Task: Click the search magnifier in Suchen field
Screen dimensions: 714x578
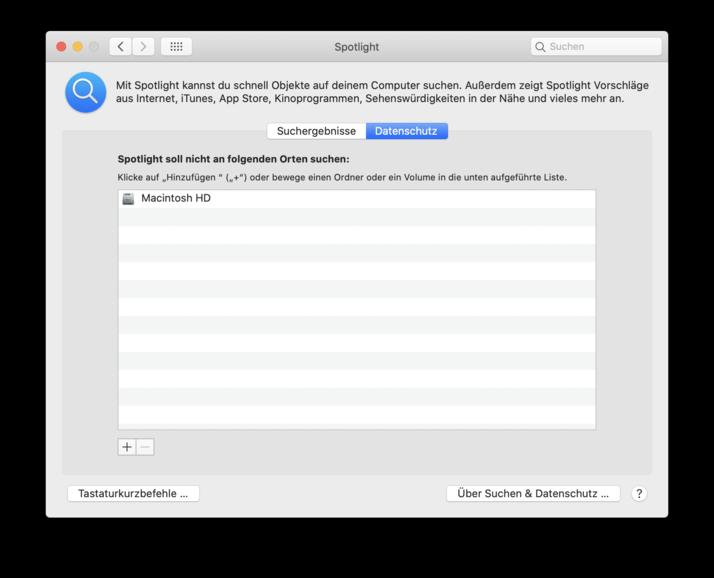Action: 540,46
